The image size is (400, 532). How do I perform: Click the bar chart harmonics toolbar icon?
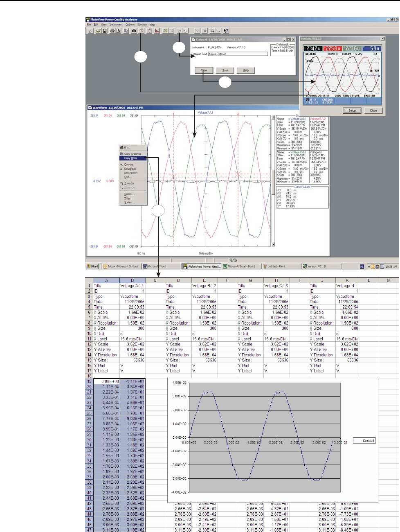157,31
